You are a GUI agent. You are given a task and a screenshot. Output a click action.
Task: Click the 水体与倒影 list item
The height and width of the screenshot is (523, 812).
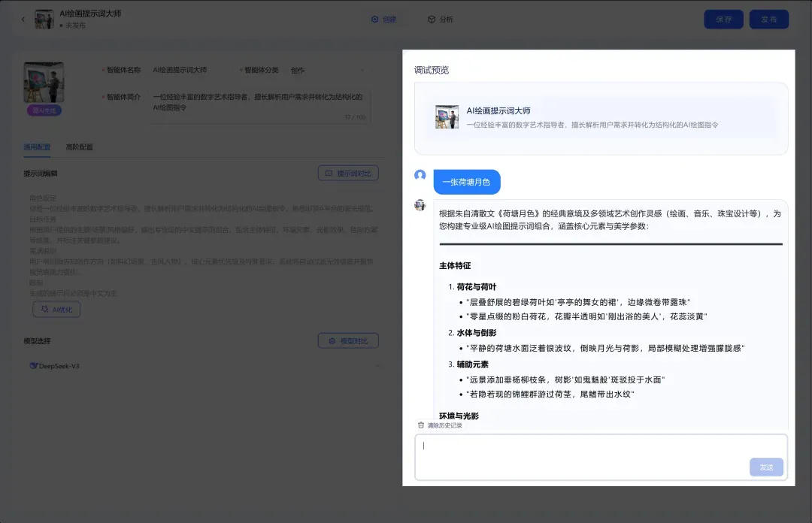(x=477, y=332)
